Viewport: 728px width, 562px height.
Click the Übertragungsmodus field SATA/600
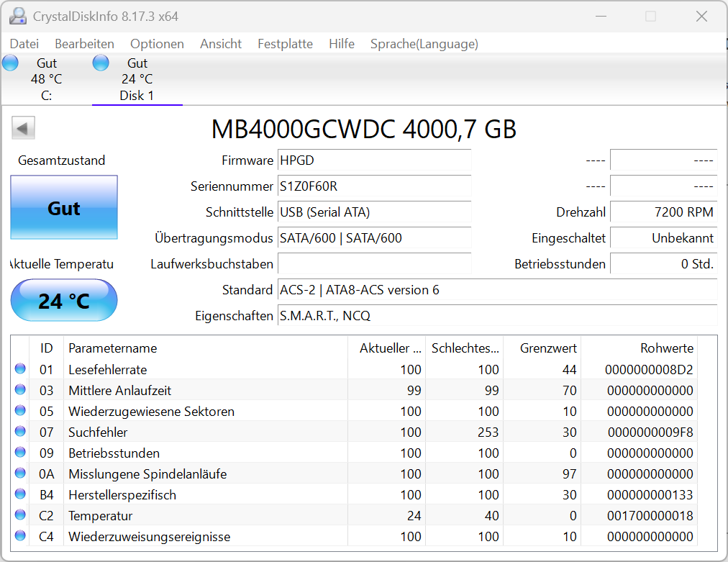click(x=374, y=238)
